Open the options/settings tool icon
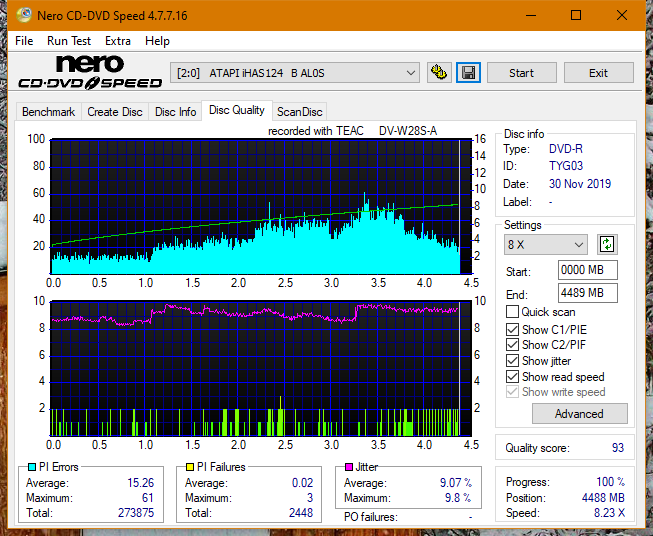Screen dimensions: 653x536 pyautogui.click(x=439, y=73)
